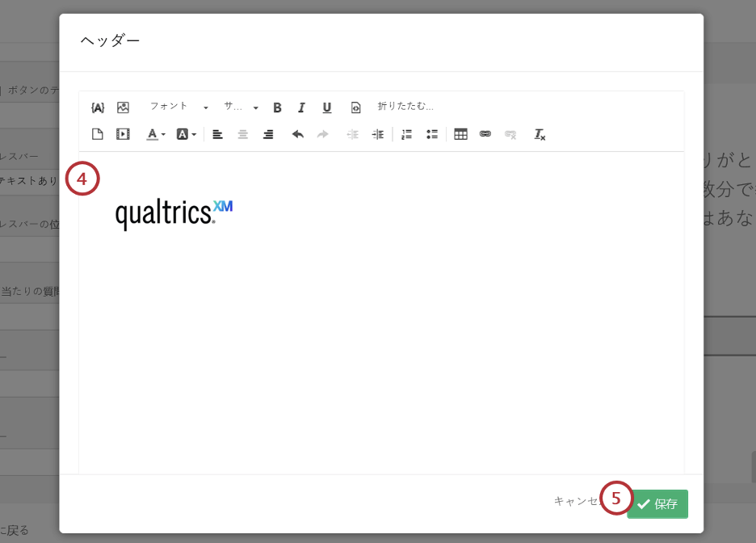This screenshot has height=543, width=756.
Task: Open the フォント font dropdown
Action: pyautogui.click(x=178, y=107)
